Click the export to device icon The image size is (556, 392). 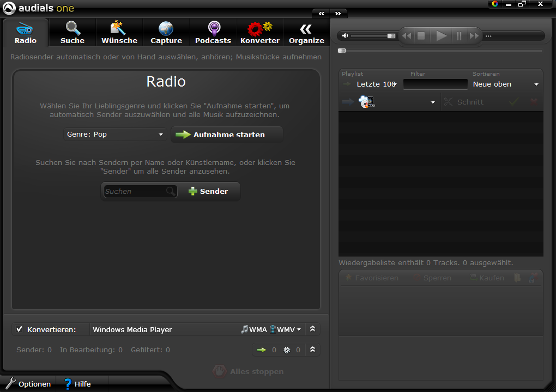(x=366, y=102)
